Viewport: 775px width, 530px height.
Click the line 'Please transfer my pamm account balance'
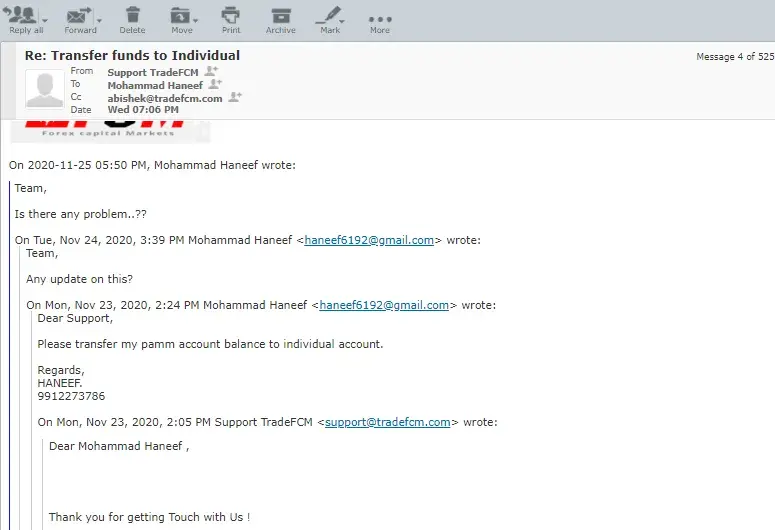tap(210, 344)
